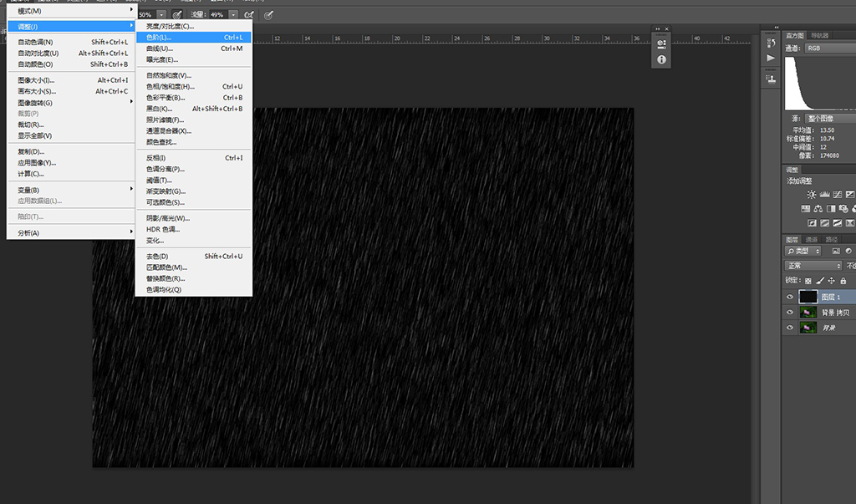Screen dimensions: 856x504
Task: Hide the 背景 layer eye icon
Action: pos(790,328)
